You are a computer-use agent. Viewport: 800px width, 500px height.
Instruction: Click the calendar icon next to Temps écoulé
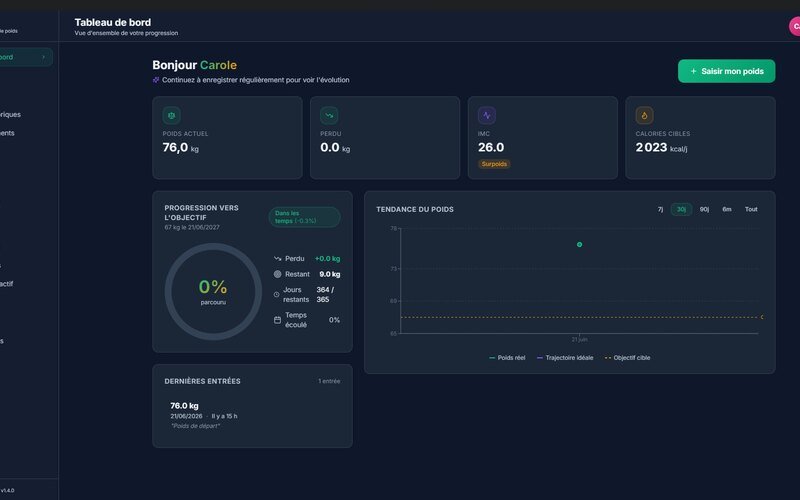[278, 320]
